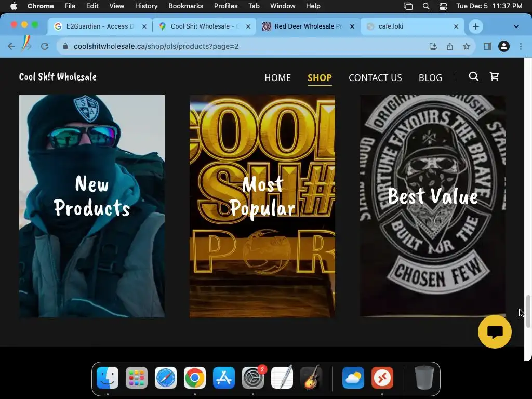Screen dimensions: 532x399
Task: Close the Red Deer Wholesale tab
Action: [352, 26]
